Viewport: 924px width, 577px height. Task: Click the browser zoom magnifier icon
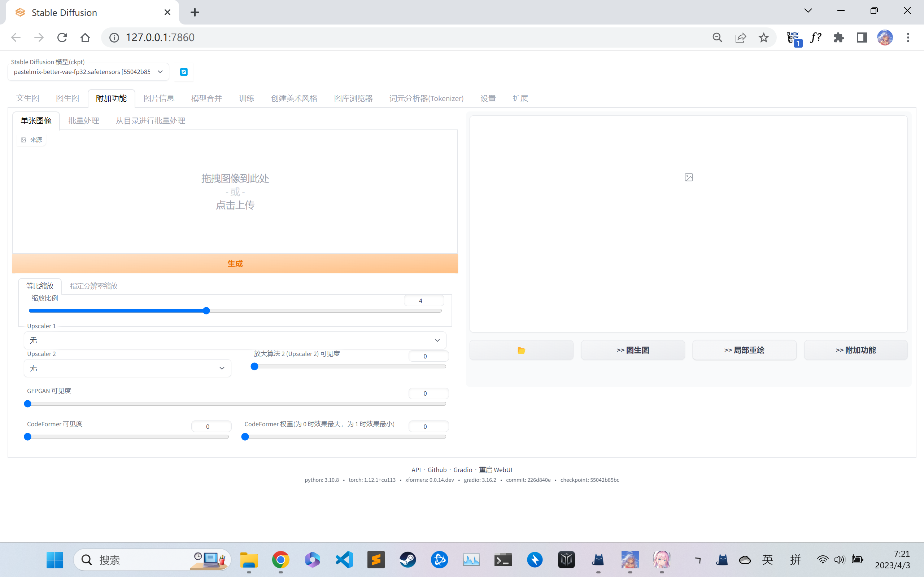718,38
